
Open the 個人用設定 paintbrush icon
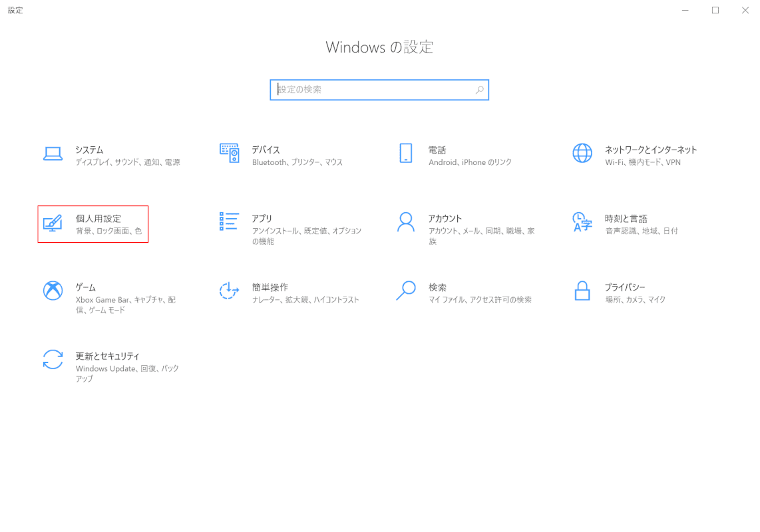tap(53, 223)
